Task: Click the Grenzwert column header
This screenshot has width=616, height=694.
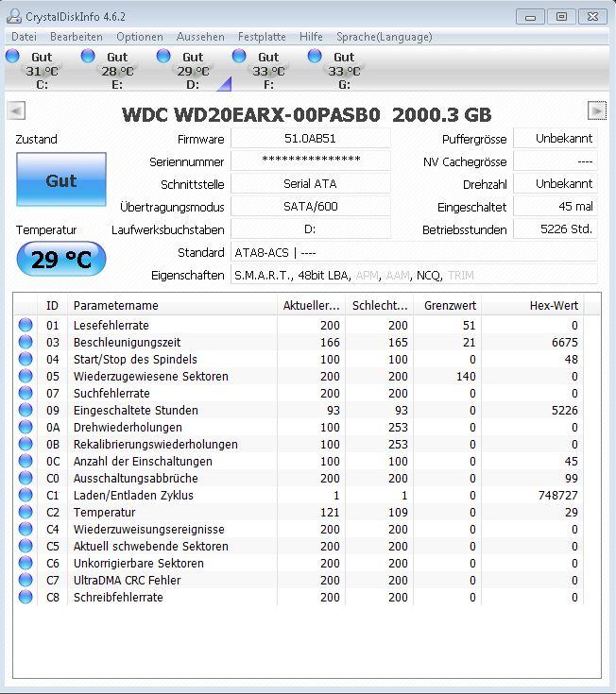Action: [448, 305]
